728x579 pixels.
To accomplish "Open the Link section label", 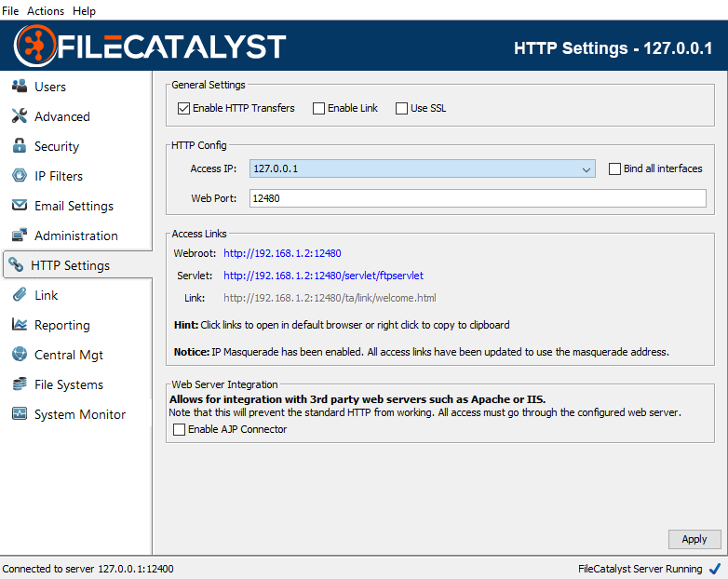I will (x=46, y=295).
